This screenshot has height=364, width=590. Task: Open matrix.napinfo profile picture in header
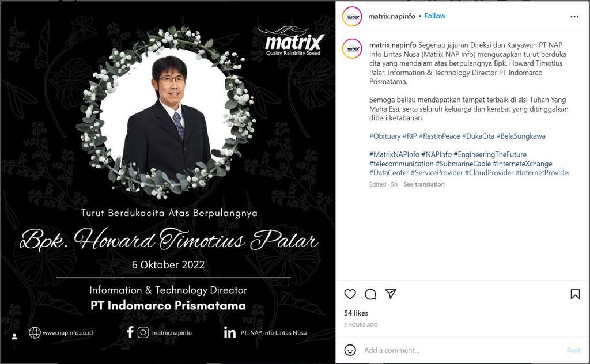click(x=352, y=17)
